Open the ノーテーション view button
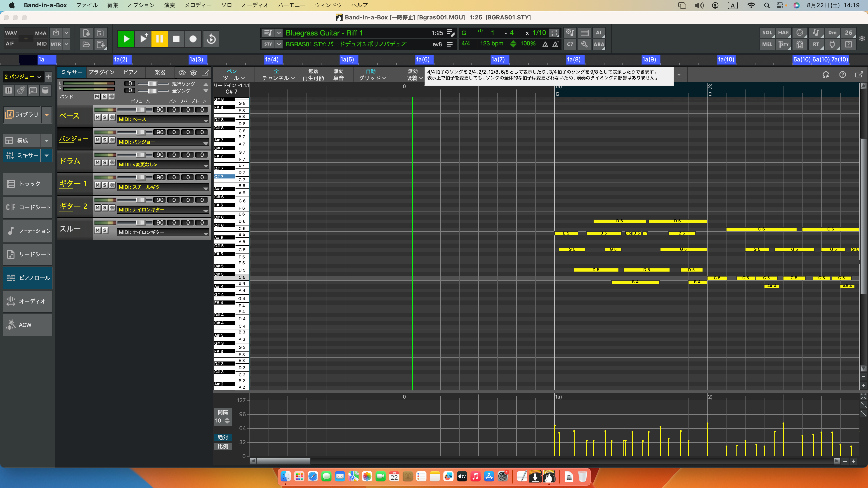The image size is (868, 488). coord(28,231)
